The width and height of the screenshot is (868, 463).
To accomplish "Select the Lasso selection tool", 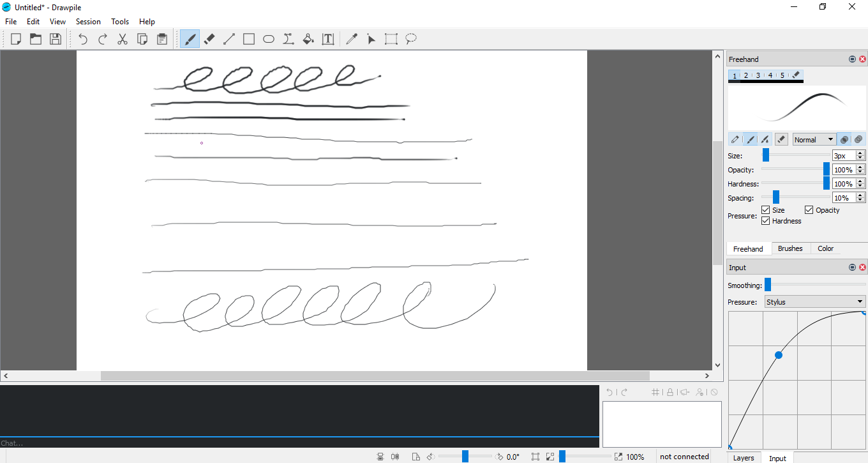I will pos(410,39).
